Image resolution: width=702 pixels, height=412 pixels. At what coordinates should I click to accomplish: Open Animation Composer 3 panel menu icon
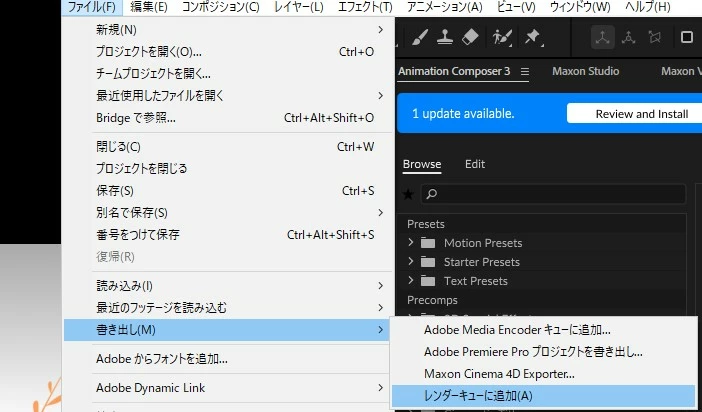coord(525,72)
